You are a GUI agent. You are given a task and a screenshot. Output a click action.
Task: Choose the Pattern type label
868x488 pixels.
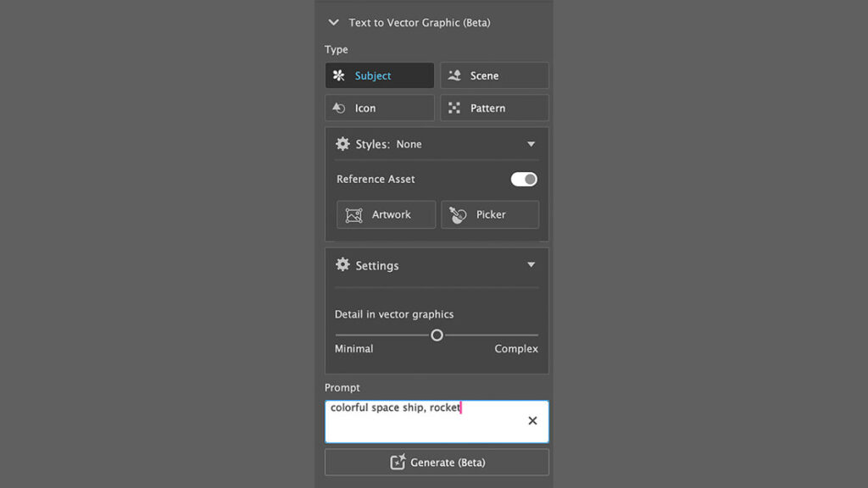tap(487, 108)
